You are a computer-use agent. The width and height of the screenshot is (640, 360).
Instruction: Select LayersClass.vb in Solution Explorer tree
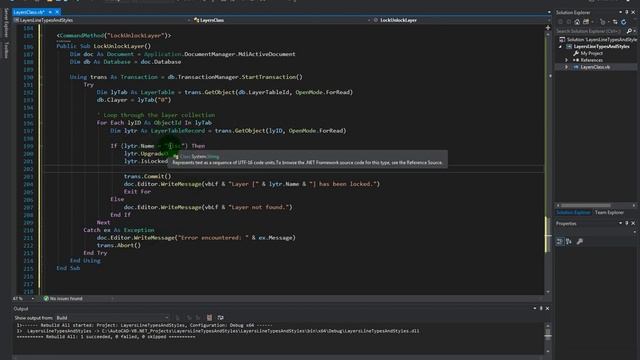click(595, 67)
